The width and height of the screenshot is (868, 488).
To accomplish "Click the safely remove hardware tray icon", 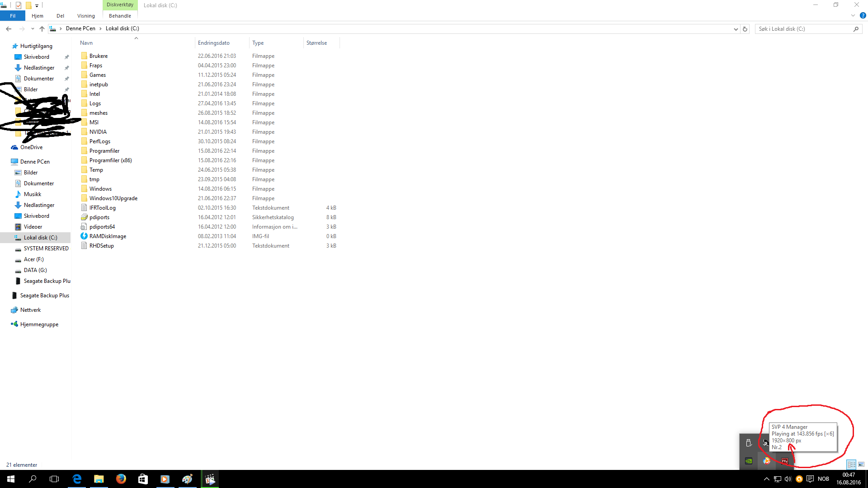I will click(749, 443).
